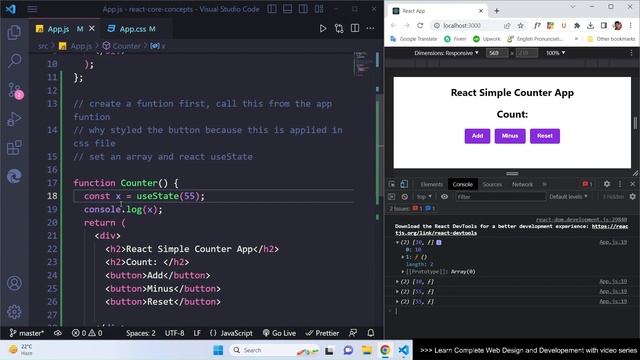The height and width of the screenshot is (360, 640).
Task: Open the Chrome profile avatar
Action: coord(617,25)
